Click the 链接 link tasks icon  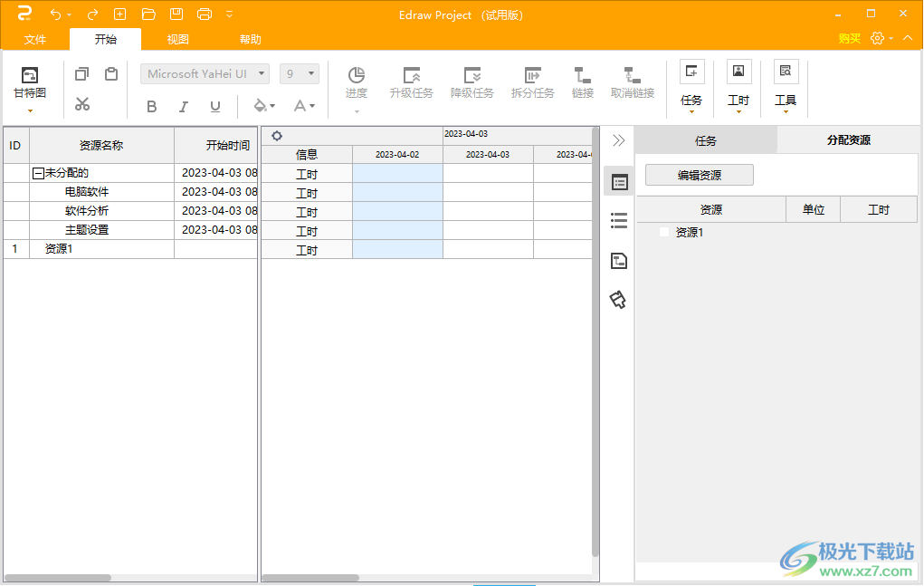pos(583,82)
